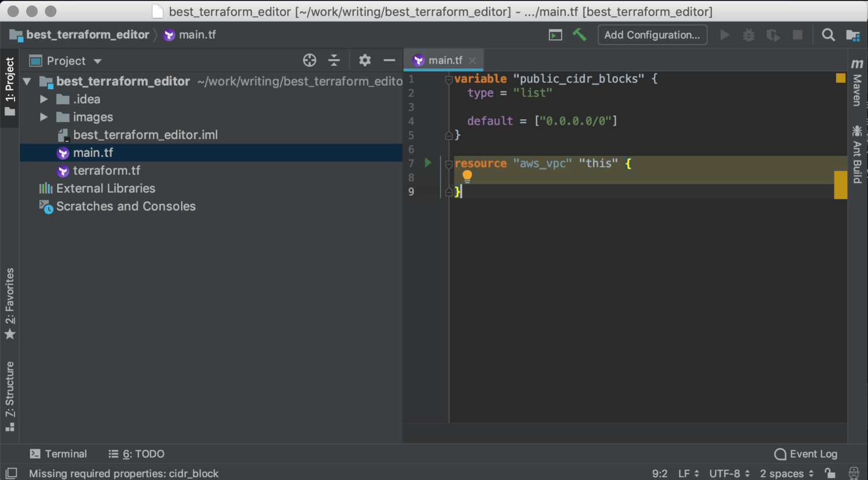Click Scratches and Consoles node
This screenshot has width=868, height=480.
[126, 206]
